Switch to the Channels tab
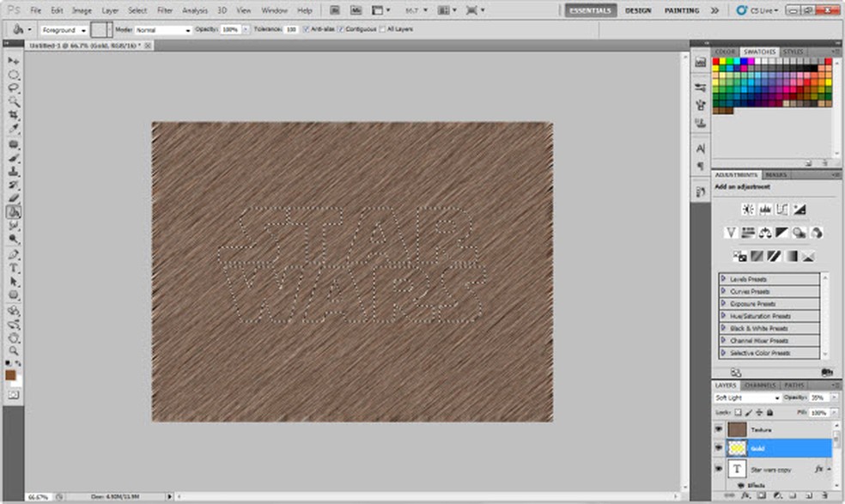The width and height of the screenshot is (845, 504). 759,386
